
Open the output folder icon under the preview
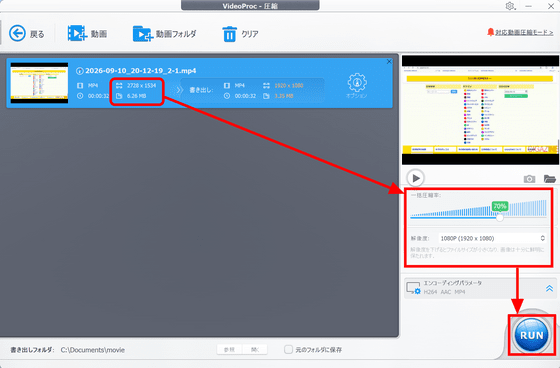coord(550,178)
